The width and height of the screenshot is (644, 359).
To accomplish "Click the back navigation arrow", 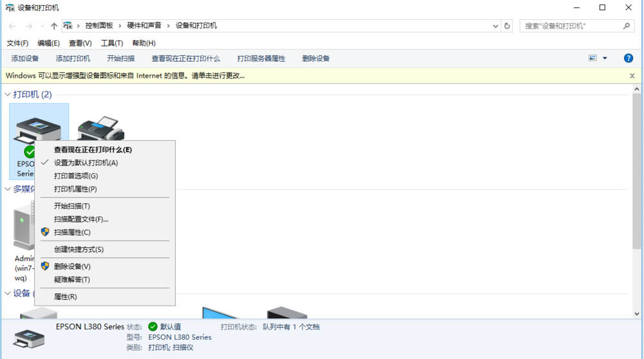I will pyautogui.click(x=12, y=26).
